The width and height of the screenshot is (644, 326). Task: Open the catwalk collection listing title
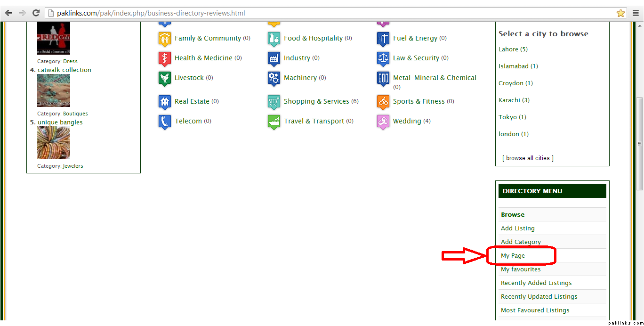pos(64,70)
